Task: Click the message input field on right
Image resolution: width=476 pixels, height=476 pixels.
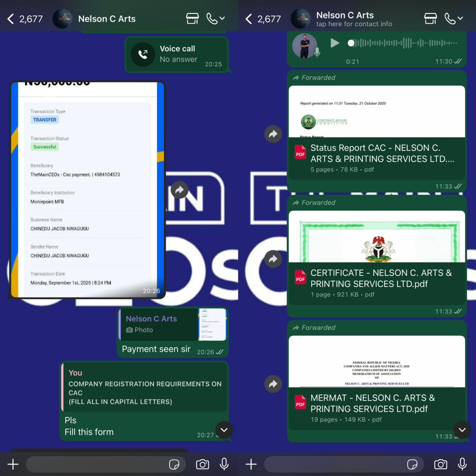Action: [x=335, y=464]
